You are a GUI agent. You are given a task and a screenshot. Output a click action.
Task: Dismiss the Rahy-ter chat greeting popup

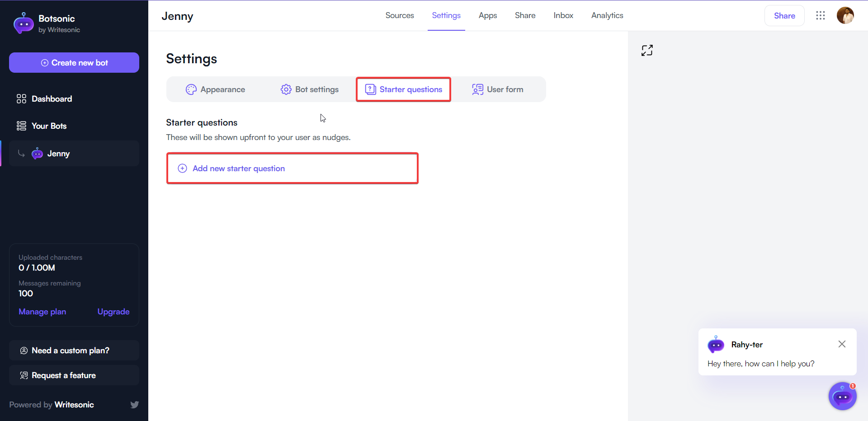[842, 344]
